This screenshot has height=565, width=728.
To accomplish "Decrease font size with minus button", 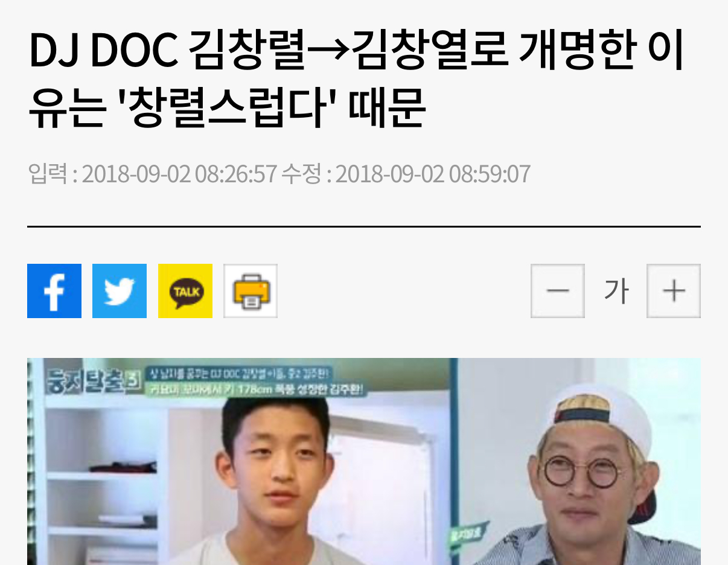I will 558,291.
